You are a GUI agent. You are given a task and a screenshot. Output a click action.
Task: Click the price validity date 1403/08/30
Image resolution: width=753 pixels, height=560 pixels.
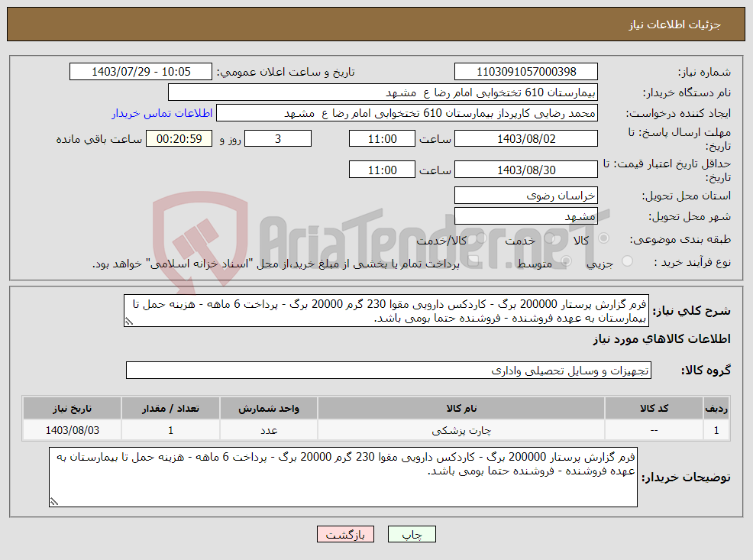(526, 170)
